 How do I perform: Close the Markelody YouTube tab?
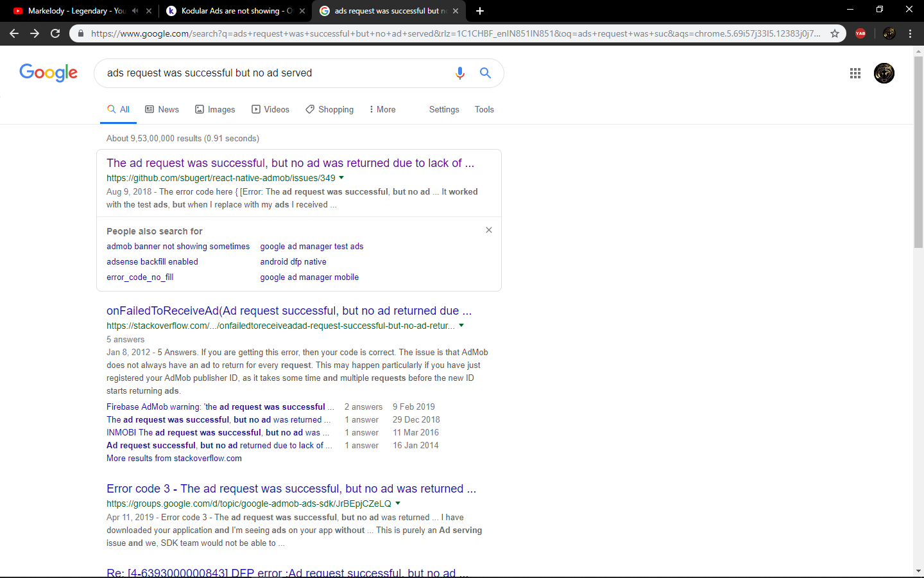[x=149, y=11]
